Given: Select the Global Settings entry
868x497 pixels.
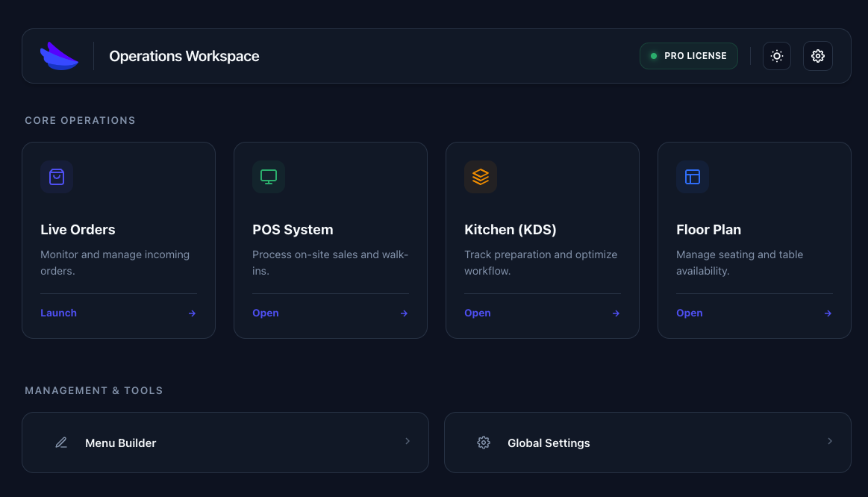Looking at the screenshot, I should [x=549, y=442].
